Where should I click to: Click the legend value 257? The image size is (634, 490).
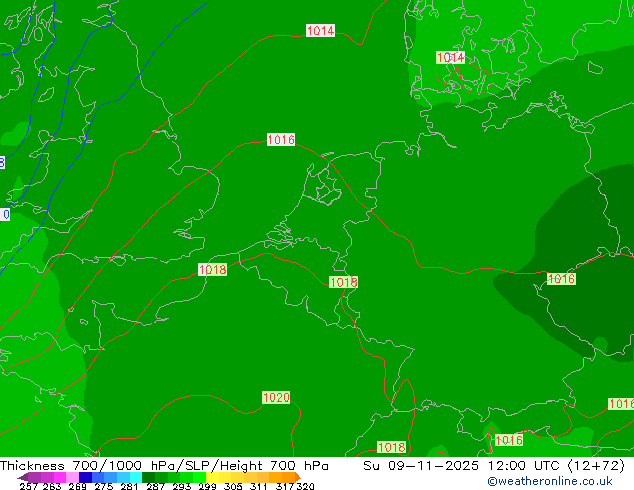point(29,486)
